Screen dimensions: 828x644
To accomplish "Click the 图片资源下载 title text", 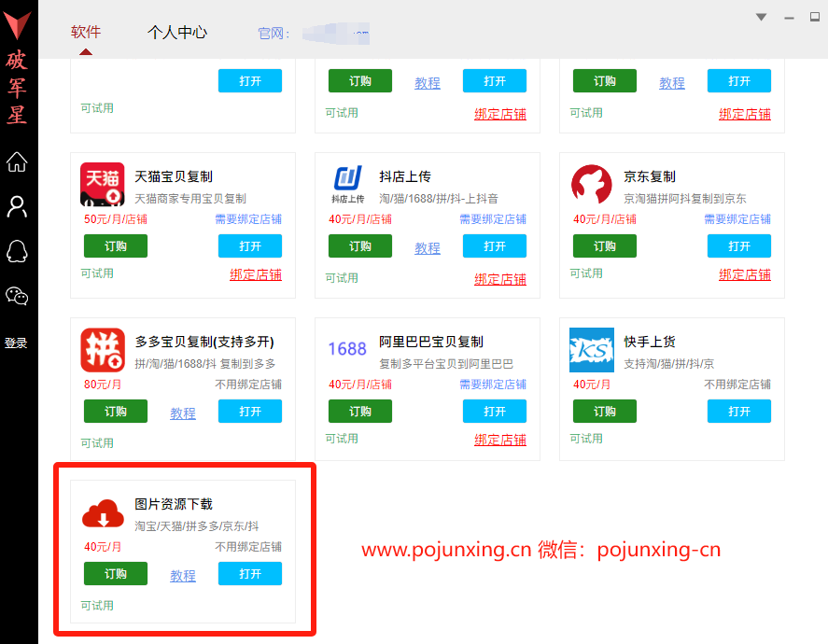I will [174, 504].
